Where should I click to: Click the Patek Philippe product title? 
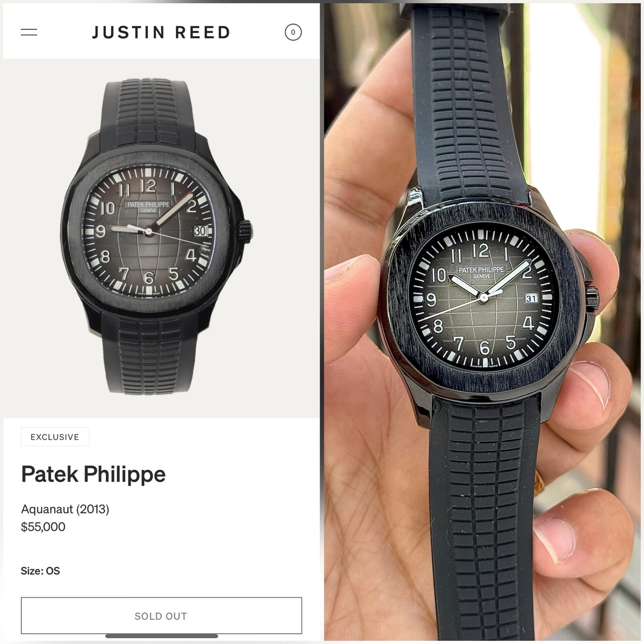(x=93, y=474)
